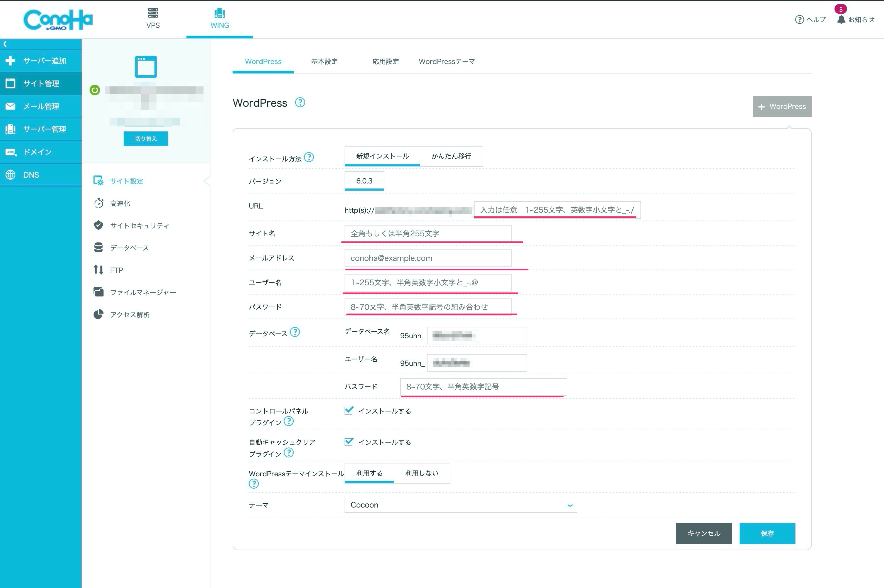Open サイト管理 in sidebar
Image resolution: width=884 pixels, height=588 pixels.
(41, 84)
